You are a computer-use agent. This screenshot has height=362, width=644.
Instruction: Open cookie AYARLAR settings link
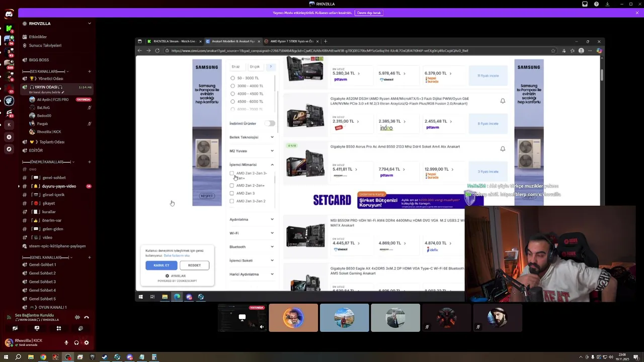[x=176, y=276]
